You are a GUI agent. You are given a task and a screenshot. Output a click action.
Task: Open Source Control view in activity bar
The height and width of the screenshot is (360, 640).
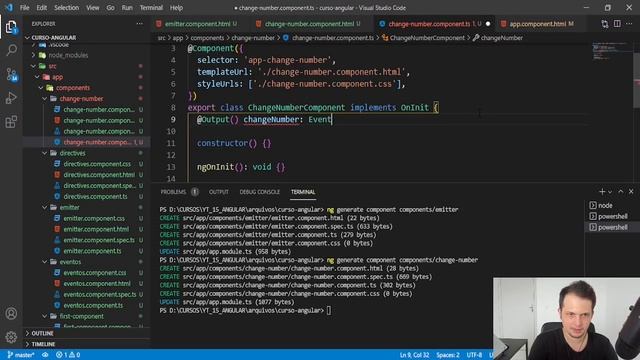coord(11,74)
